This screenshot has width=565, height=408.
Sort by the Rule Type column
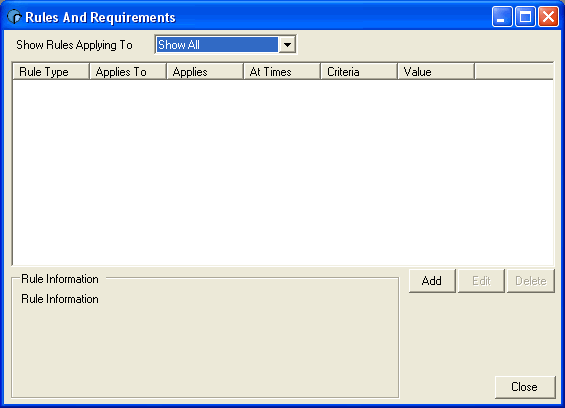tap(51, 72)
